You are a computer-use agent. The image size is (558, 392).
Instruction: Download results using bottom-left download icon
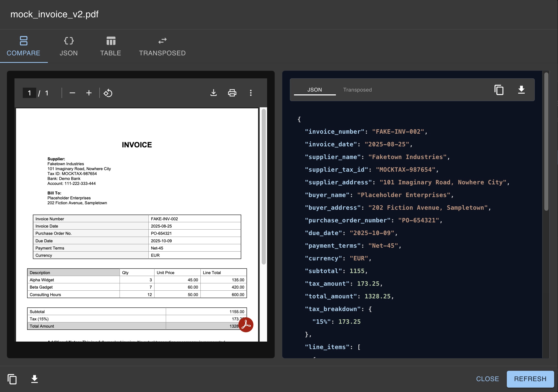(34, 379)
